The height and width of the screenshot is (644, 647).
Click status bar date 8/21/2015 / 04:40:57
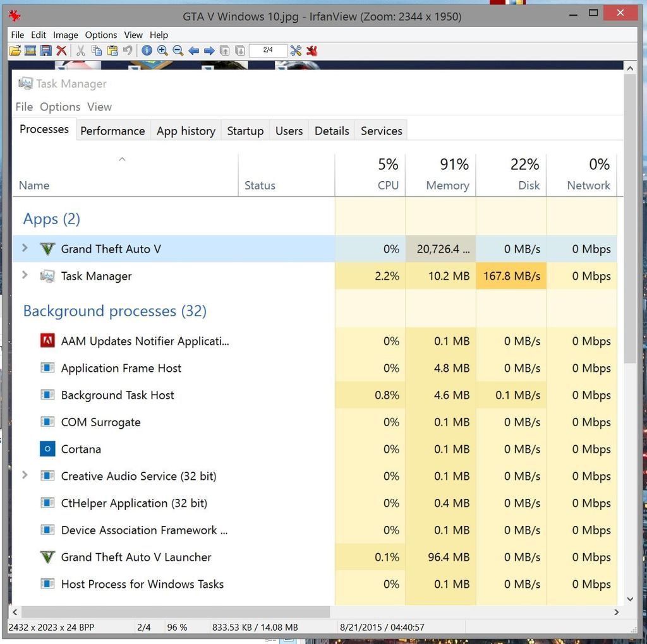(382, 627)
